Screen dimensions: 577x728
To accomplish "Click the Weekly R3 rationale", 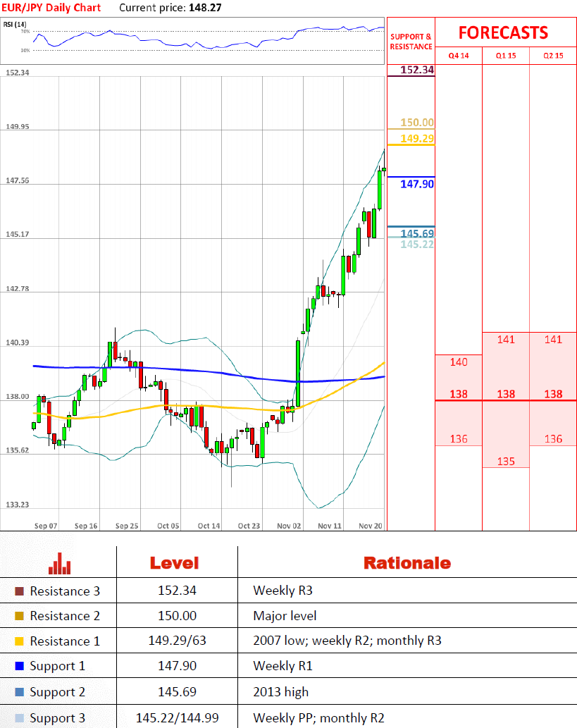I will (x=283, y=591).
